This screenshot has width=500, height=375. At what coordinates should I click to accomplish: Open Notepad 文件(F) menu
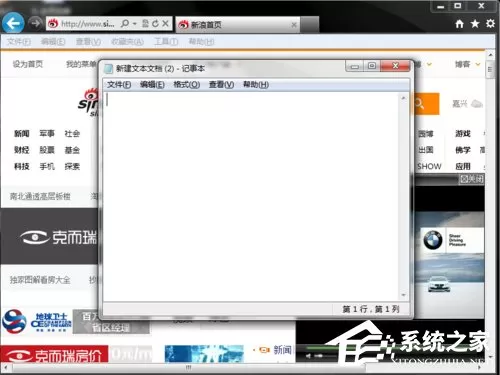pos(119,85)
